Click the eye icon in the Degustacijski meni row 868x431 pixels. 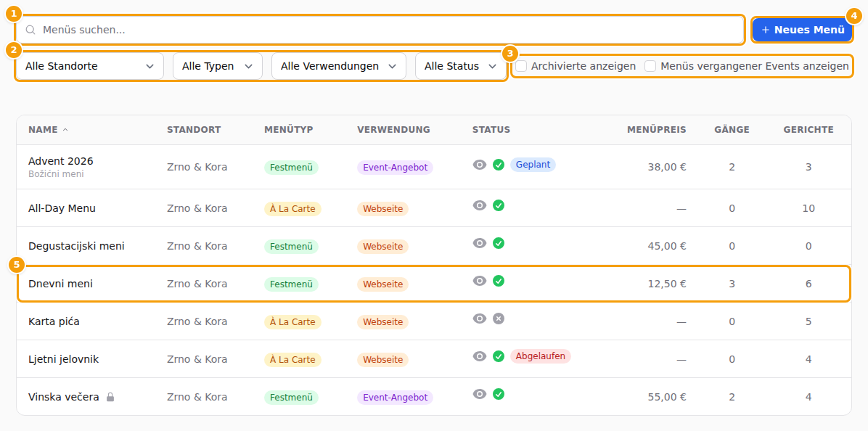pos(480,243)
